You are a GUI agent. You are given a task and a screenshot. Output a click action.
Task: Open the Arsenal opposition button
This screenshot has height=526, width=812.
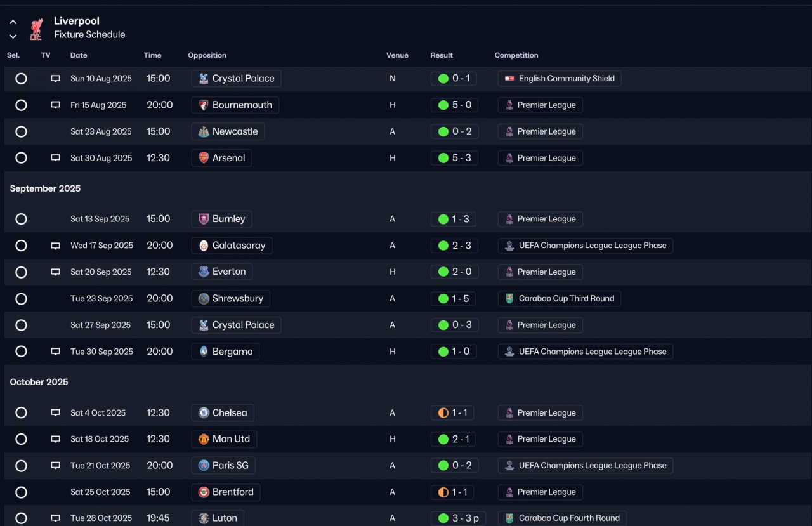pos(221,158)
